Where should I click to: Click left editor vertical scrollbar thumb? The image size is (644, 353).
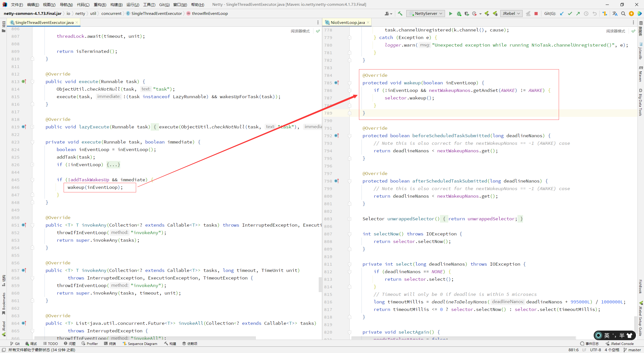pyautogui.click(x=320, y=285)
